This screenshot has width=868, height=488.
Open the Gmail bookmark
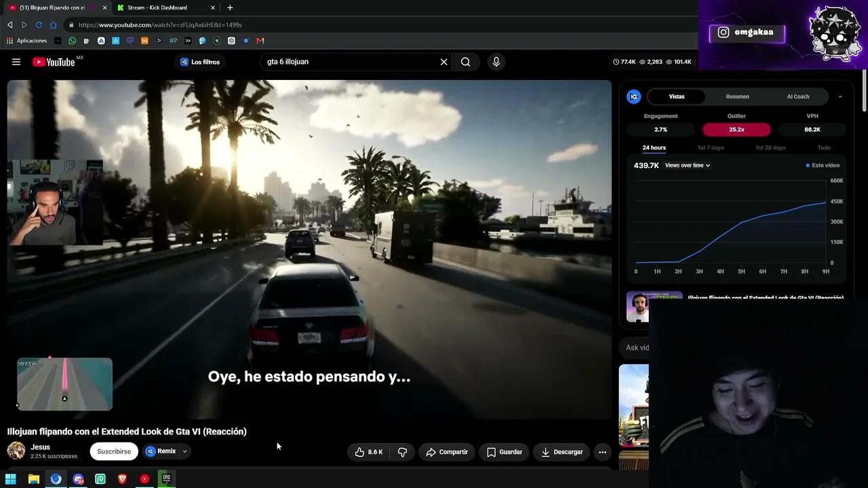pos(260,41)
